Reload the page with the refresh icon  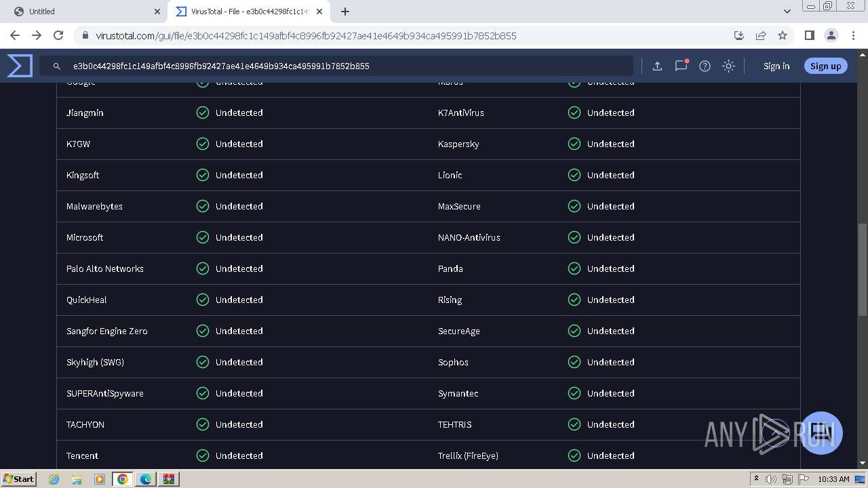coord(58,35)
